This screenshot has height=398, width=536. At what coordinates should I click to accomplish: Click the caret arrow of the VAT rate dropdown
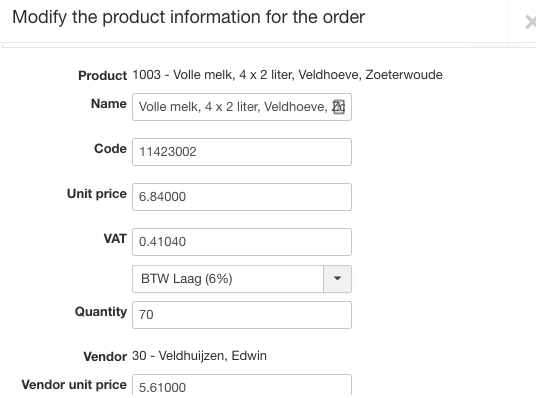337,279
